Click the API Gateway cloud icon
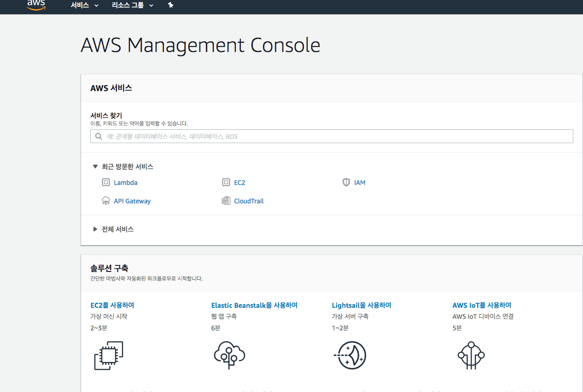Image resolution: width=583 pixels, height=392 pixels. click(x=106, y=201)
